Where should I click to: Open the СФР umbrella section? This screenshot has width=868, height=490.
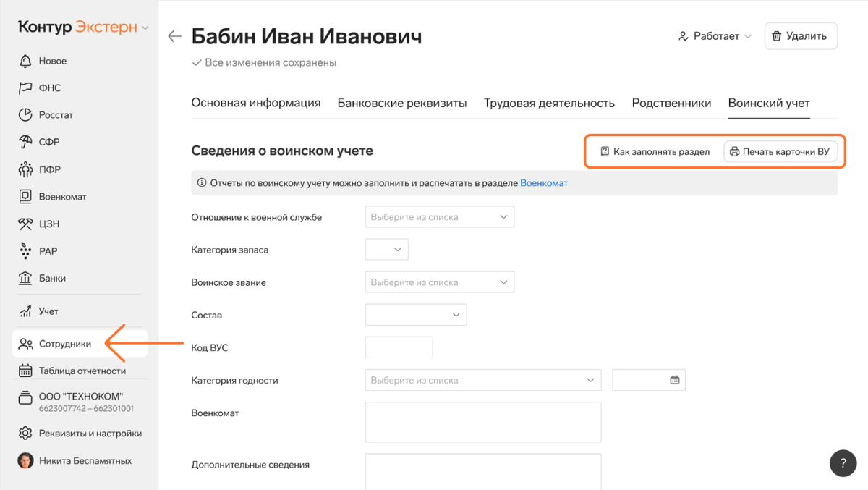tap(40, 142)
